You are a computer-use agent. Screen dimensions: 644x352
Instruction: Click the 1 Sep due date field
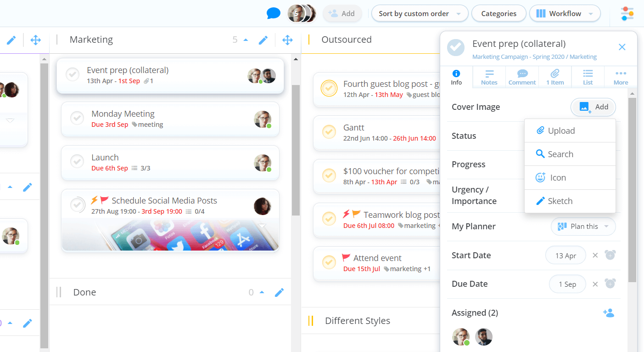point(567,284)
